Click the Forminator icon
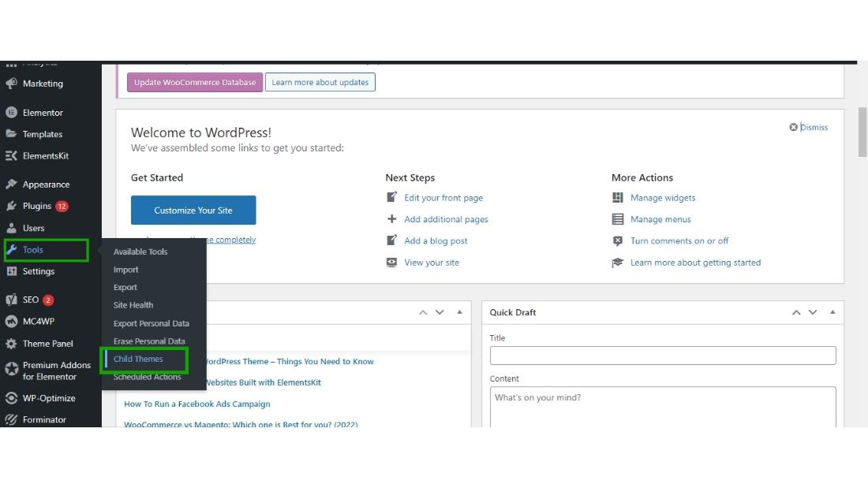Screen dimensions: 868x488 (11, 419)
